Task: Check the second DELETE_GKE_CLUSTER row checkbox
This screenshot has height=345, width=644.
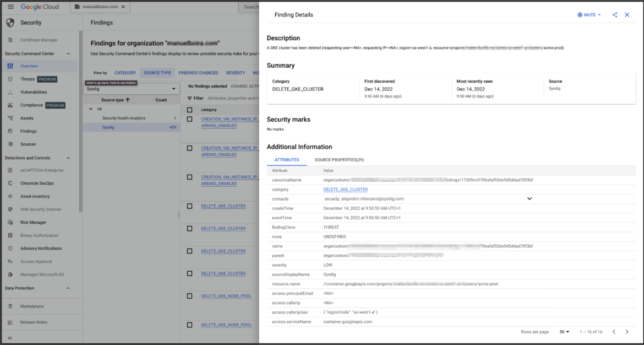Action: pos(190,229)
